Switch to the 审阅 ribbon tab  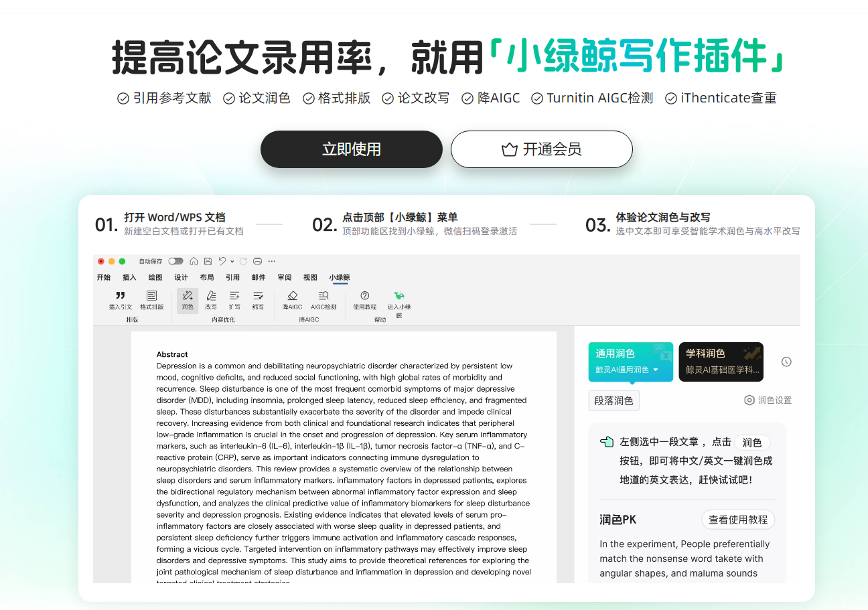point(285,277)
